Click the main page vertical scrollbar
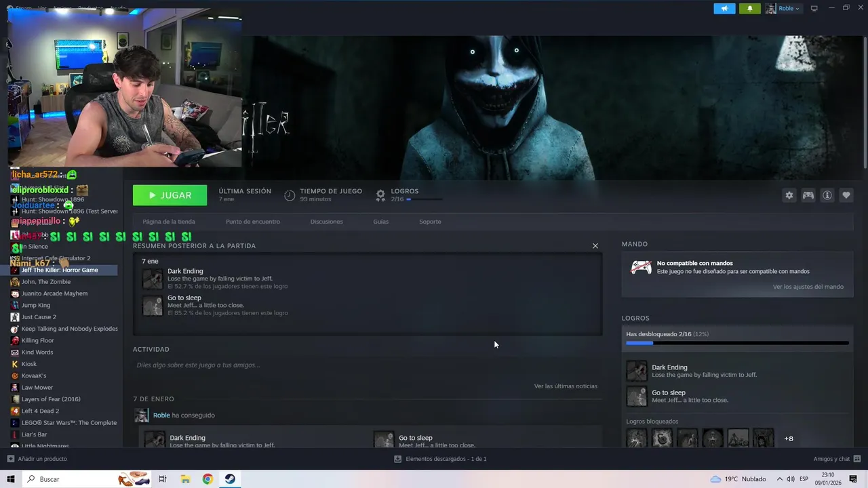Viewport: 868px width, 488px height. pos(865,102)
